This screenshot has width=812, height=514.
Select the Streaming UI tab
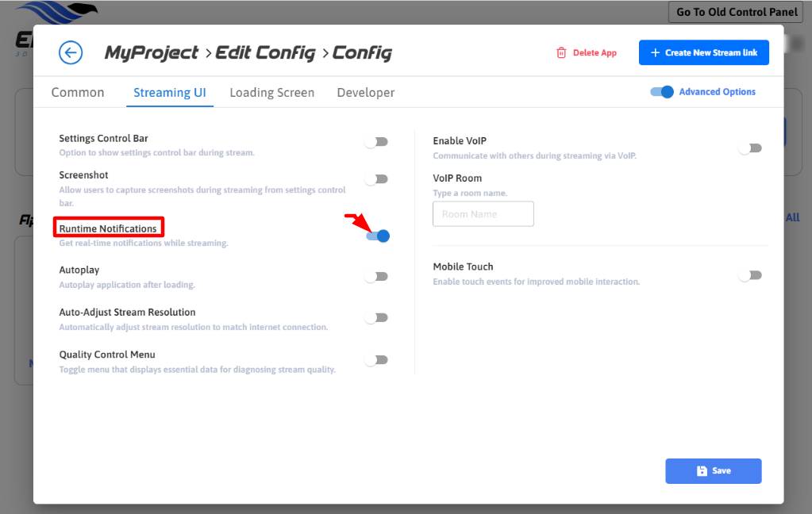pyautogui.click(x=169, y=93)
